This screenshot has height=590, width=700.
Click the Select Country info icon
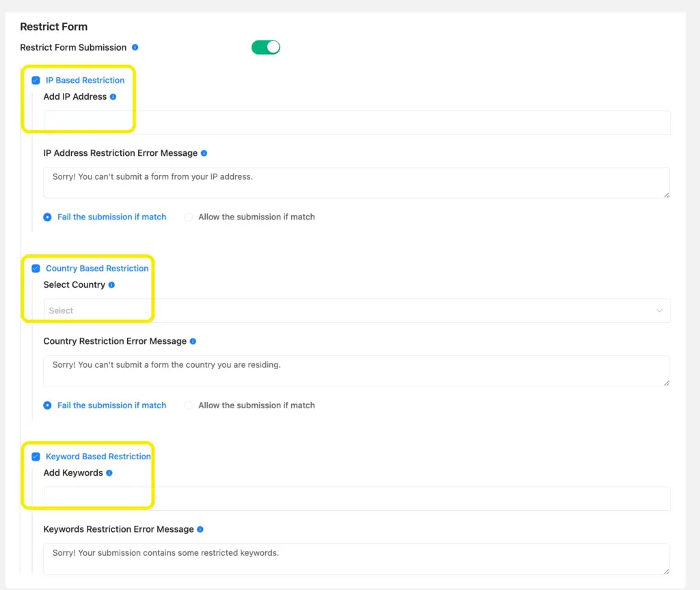[110, 284]
